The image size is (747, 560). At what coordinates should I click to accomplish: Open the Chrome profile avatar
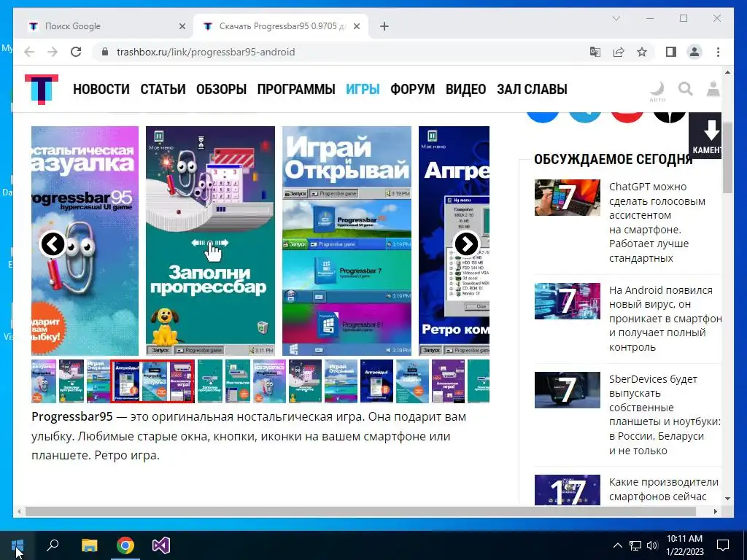(694, 52)
